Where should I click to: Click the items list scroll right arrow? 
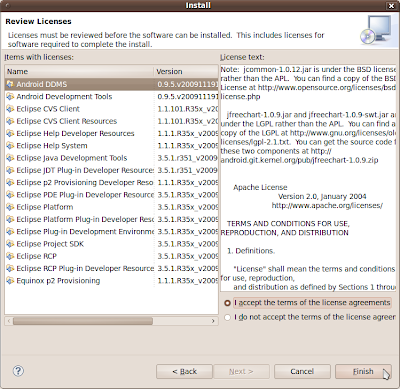[x=213, y=321]
